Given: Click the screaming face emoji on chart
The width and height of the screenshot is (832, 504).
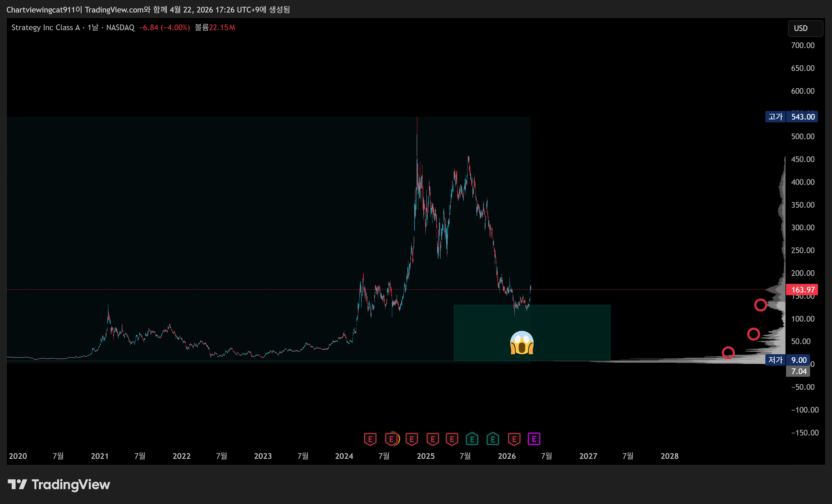Looking at the screenshot, I should pyautogui.click(x=522, y=343).
